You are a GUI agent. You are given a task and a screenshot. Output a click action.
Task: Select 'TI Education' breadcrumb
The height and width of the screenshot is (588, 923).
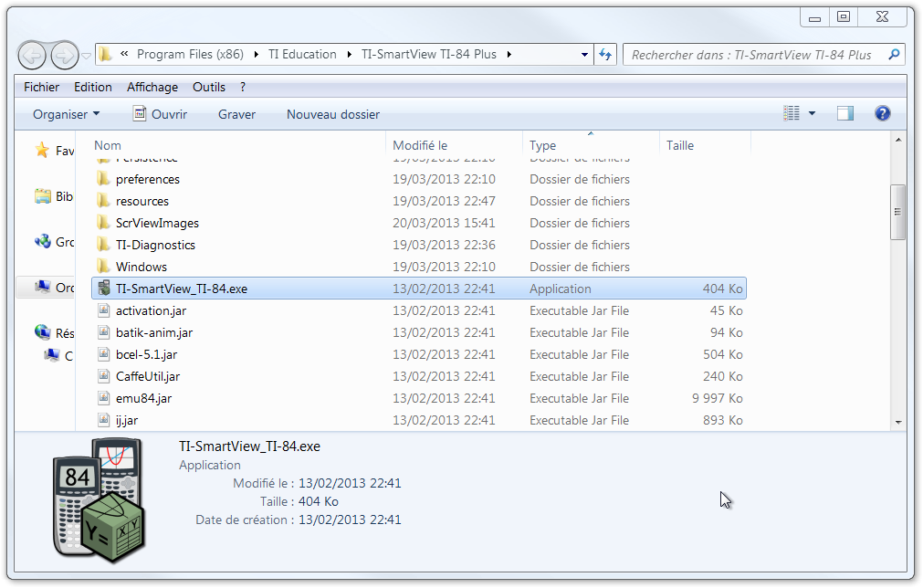coord(302,54)
